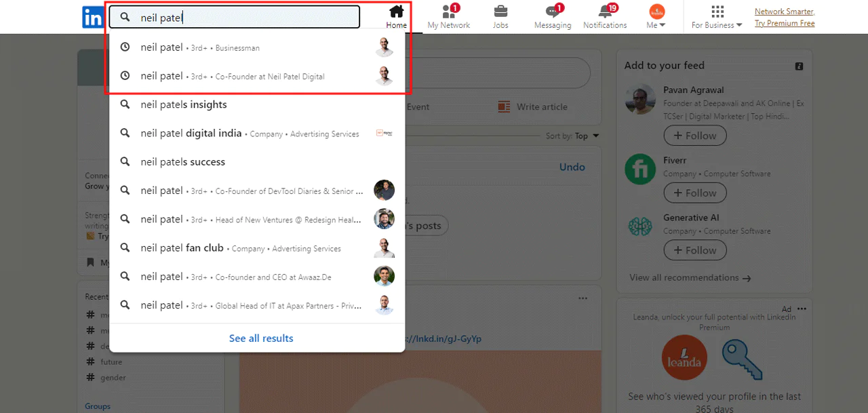Open the Notifications bell icon
Image resolution: width=868 pixels, height=413 pixels.
click(x=606, y=12)
